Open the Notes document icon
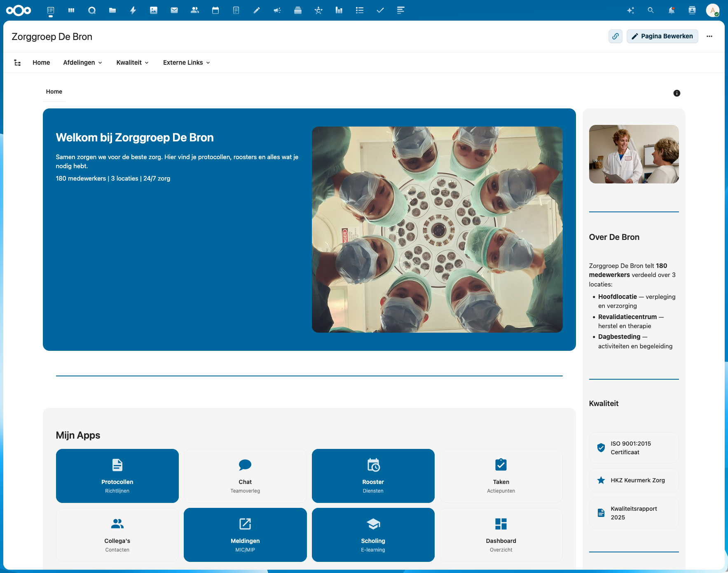Viewport: 728px width, 573px height. [x=236, y=10]
